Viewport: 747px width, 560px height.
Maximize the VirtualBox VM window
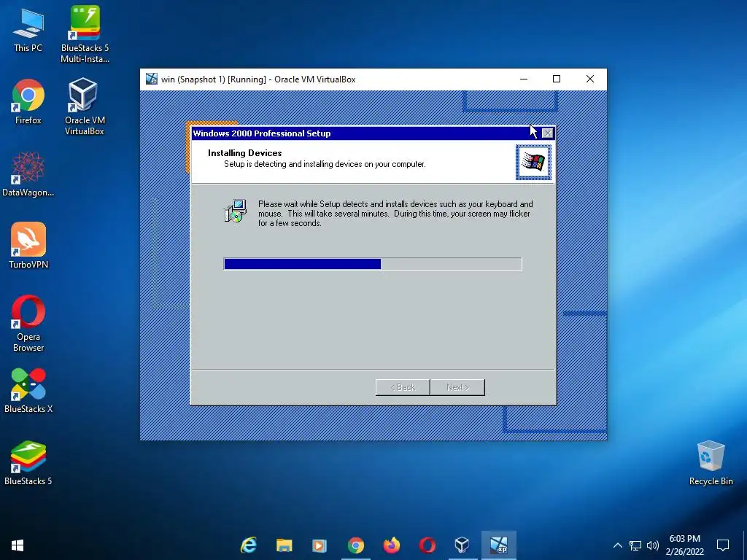557,79
